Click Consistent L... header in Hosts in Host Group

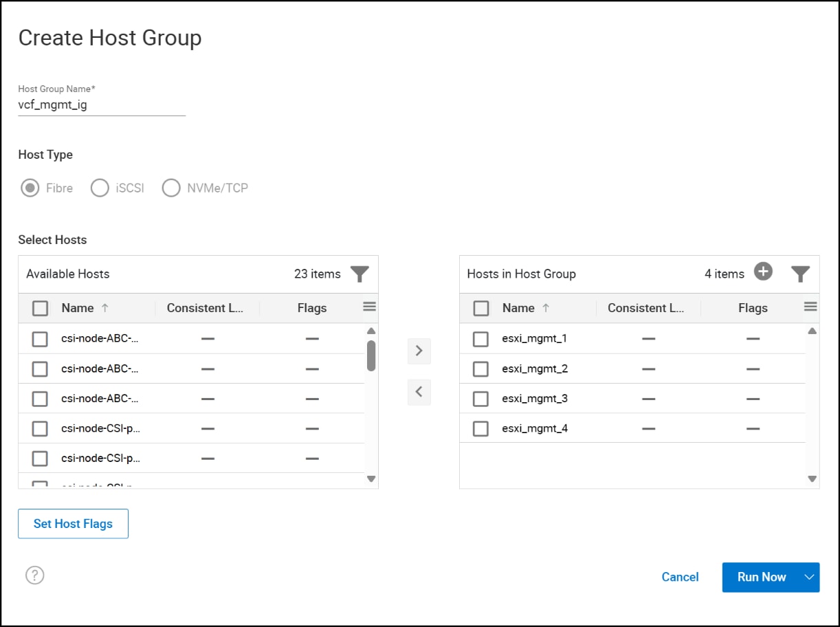(x=646, y=308)
